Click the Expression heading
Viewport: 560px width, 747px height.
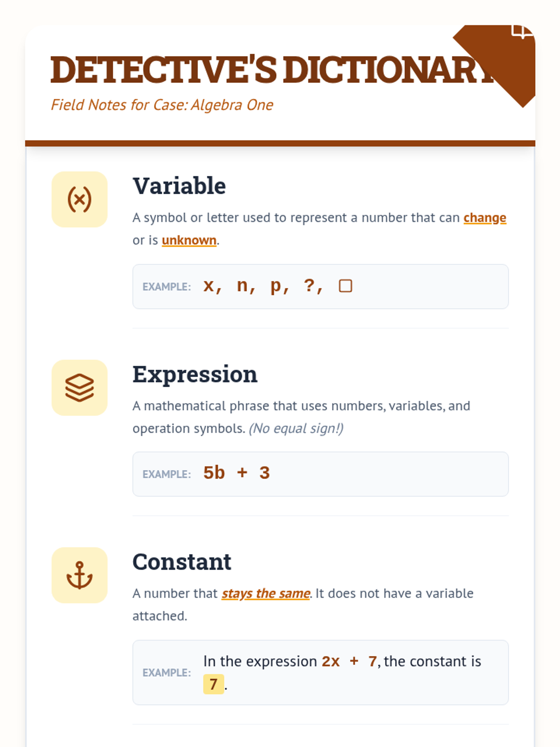pyautogui.click(x=195, y=374)
